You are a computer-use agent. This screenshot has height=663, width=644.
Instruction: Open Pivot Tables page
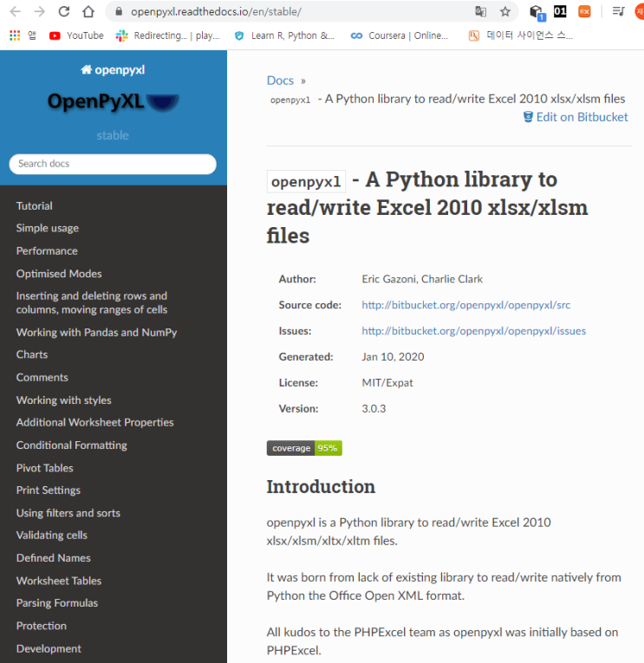(x=44, y=468)
